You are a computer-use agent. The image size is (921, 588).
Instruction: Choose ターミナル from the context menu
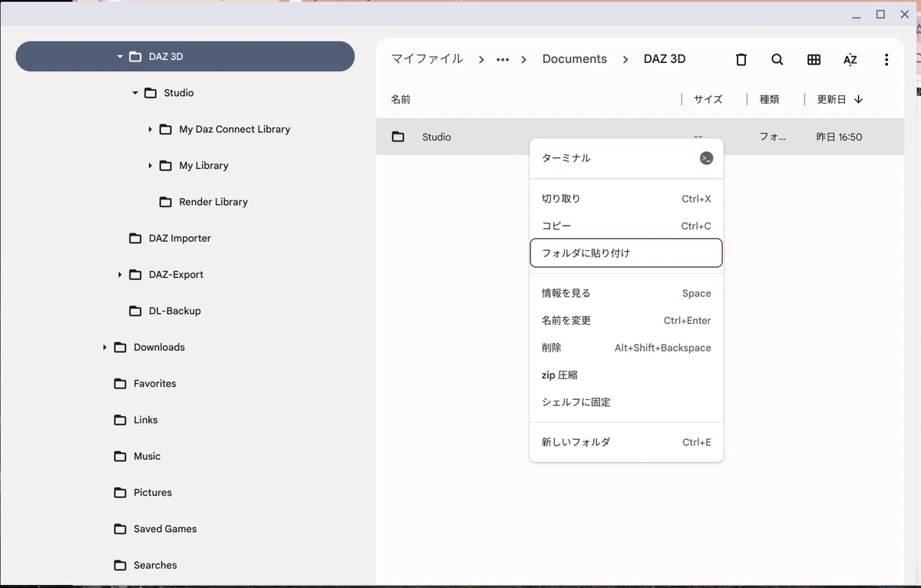626,158
